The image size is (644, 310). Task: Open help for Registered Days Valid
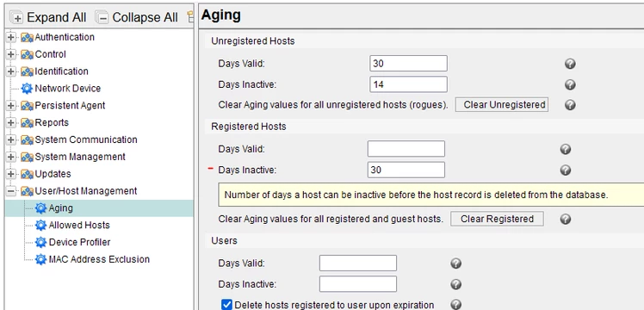click(566, 149)
